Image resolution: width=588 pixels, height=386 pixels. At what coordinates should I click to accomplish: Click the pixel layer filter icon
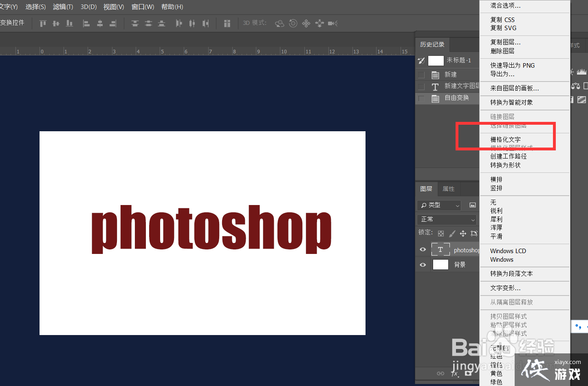pos(473,205)
